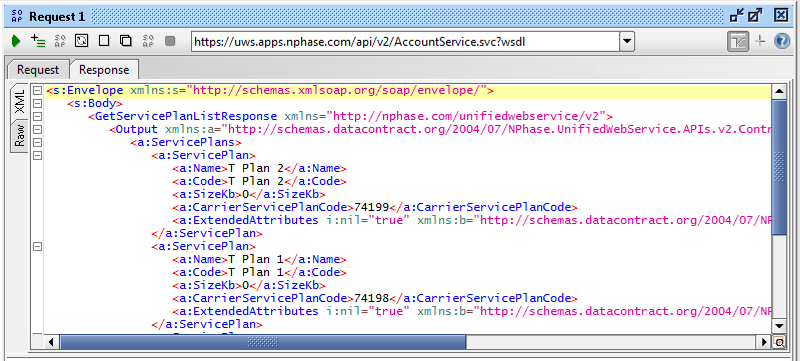The width and height of the screenshot is (800, 361).
Task: Click the first greyed SOAP icon in the toolbar
Action: 60,41
